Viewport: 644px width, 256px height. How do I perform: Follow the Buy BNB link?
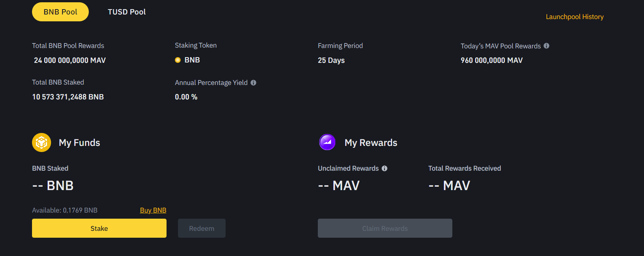pyautogui.click(x=153, y=210)
